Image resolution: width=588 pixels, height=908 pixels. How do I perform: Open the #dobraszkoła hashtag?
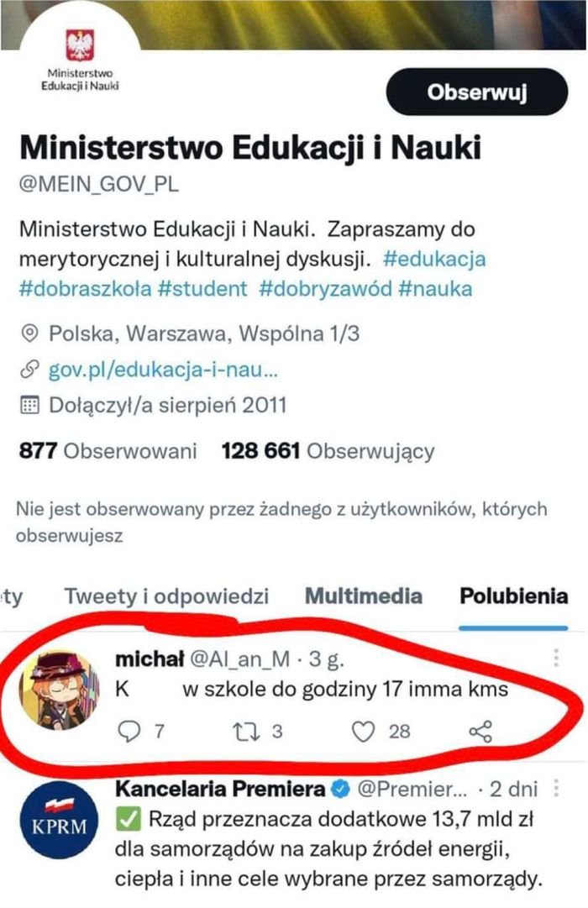coord(84,290)
